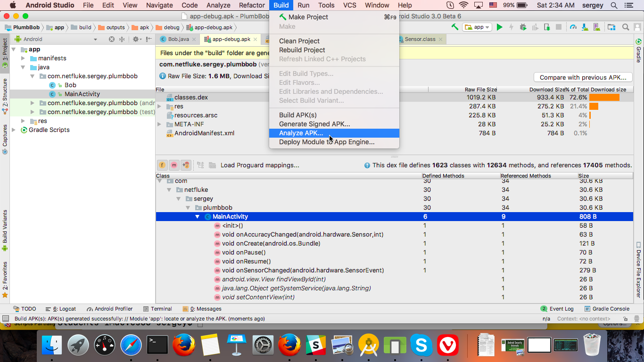The width and height of the screenshot is (644, 362).
Task: Click the green hammer Make Project toolbar icon
Action: [x=455, y=27]
